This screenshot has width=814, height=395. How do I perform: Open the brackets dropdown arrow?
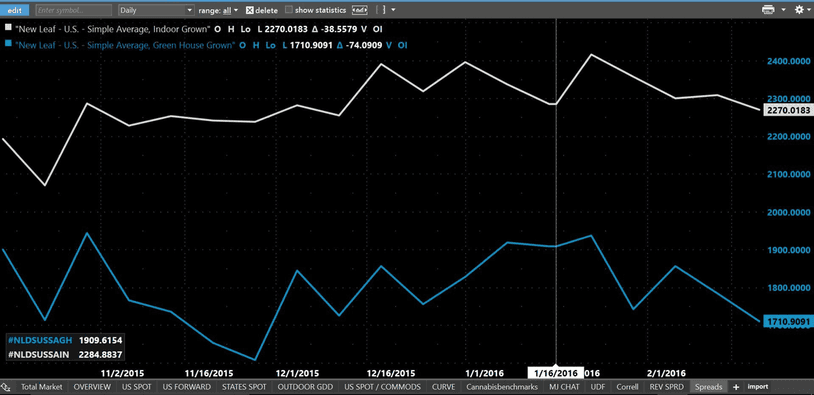[393, 10]
